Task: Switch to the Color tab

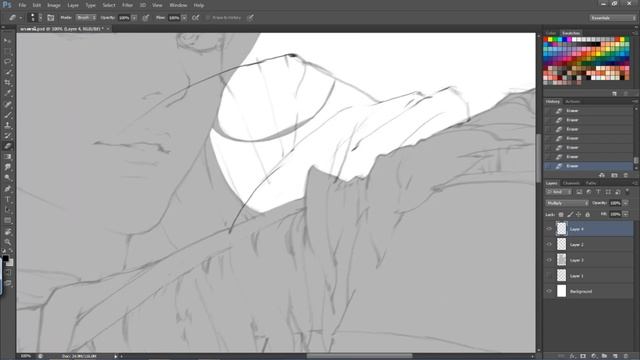Action: pyautogui.click(x=551, y=33)
